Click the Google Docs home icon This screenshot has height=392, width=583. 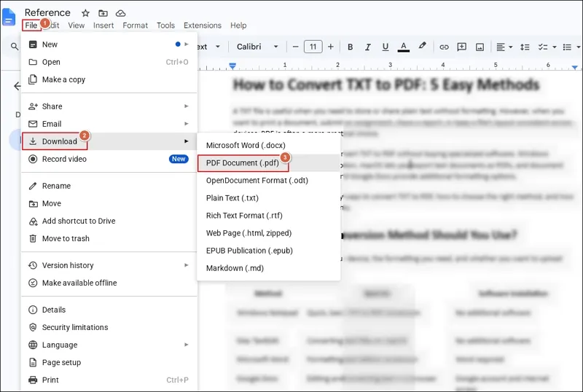click(9, 17)
